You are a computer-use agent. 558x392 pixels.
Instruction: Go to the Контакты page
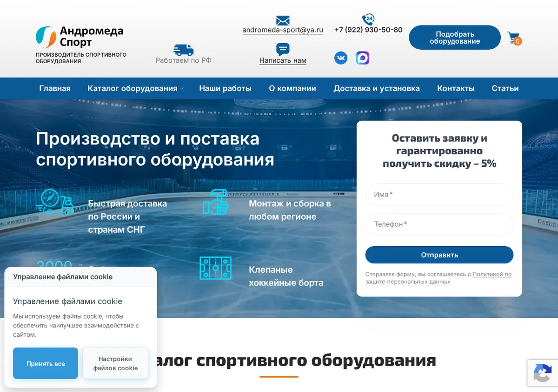point(456,88)
